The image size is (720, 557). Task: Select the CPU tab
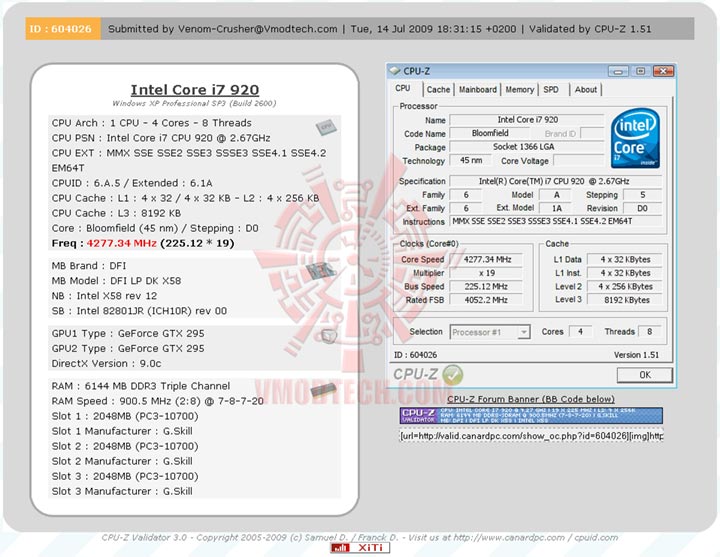pyautogui.click(x=403, y=88)
